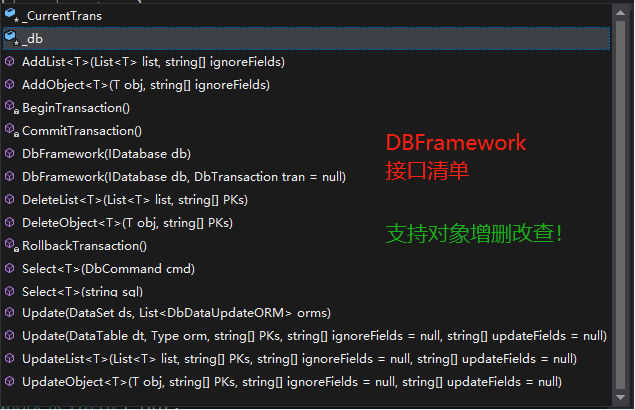The image size is (635, 410).
Task: Pick the DbFramework(IDatabase db) constructor
Action: pyautogui.click(x=106, y=154)
